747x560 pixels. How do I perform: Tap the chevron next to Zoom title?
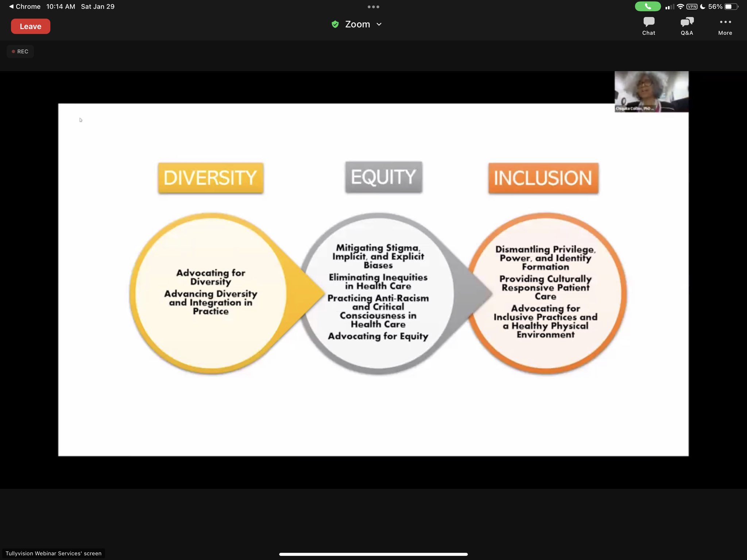pyautogui.click(x=379, y=24)
